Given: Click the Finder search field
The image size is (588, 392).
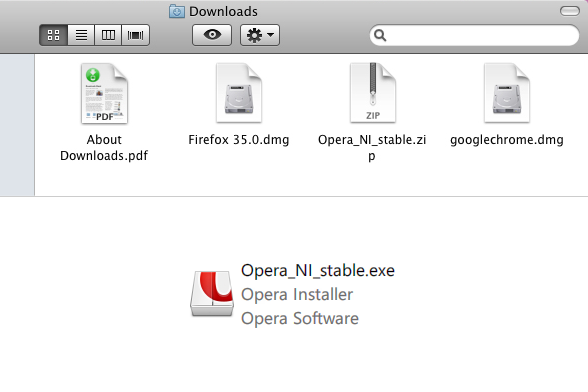Looking at the screenshot, I should [474, 35].
